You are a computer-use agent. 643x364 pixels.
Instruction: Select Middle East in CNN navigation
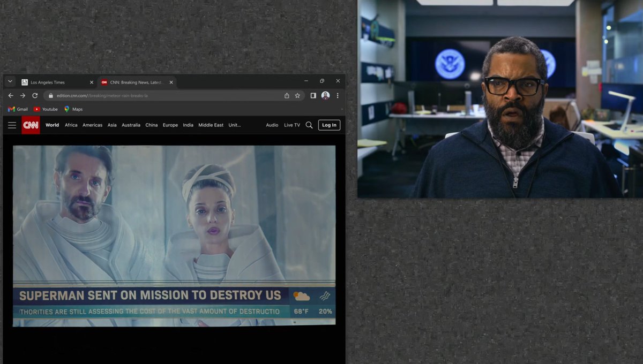click(211, 125)
